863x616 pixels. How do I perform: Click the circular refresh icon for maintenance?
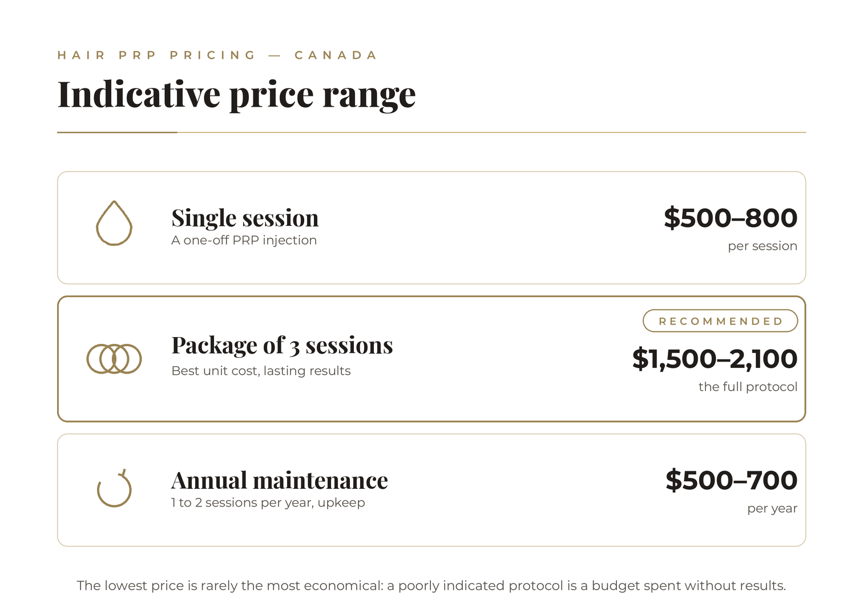pos(114,488)
